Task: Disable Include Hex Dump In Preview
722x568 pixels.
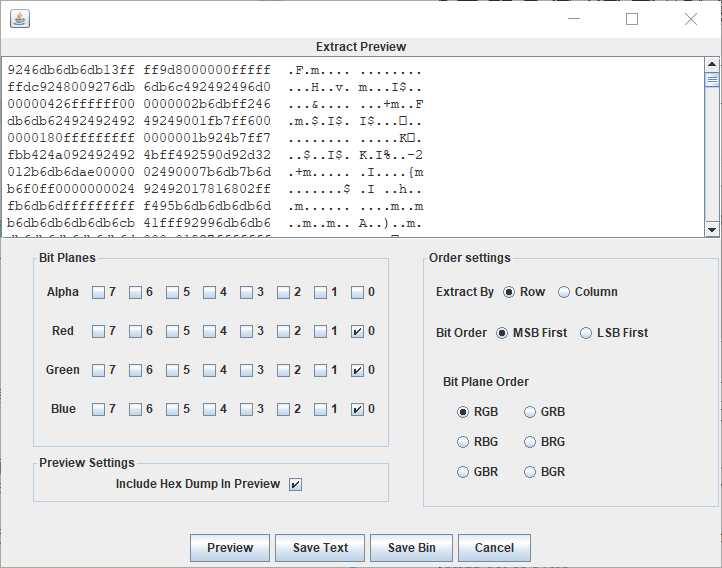Action: [295, 485]
